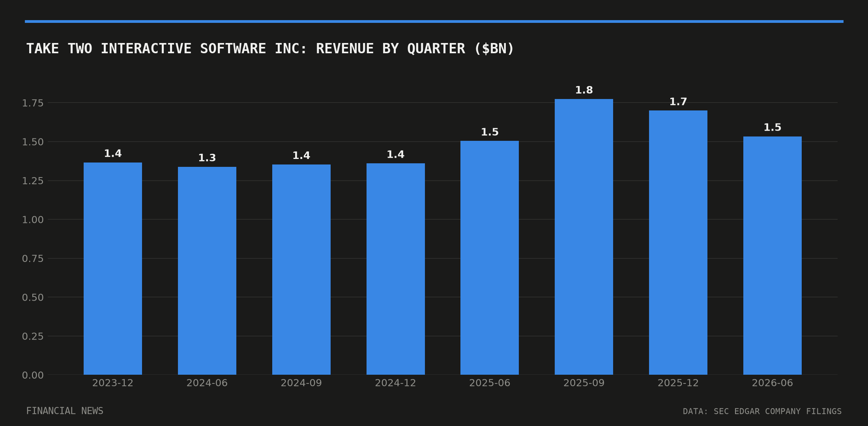Select the 2026-06 revenue bar
868x426 pixels.
(773, 256)
